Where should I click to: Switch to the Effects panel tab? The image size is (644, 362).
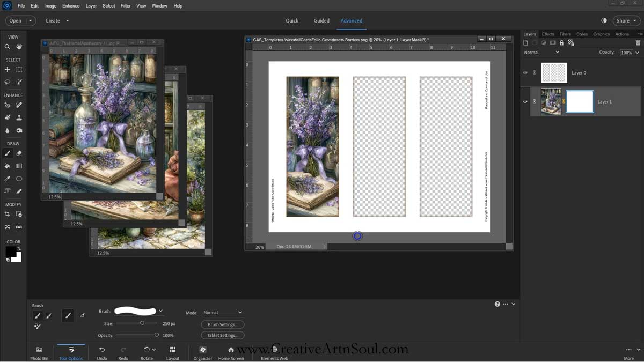(548, 34)
